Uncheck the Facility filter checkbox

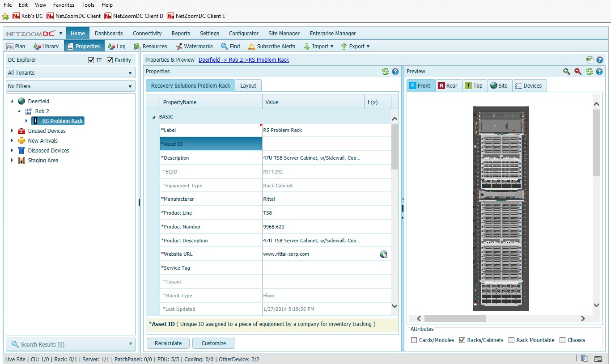[x=110, y=59]
